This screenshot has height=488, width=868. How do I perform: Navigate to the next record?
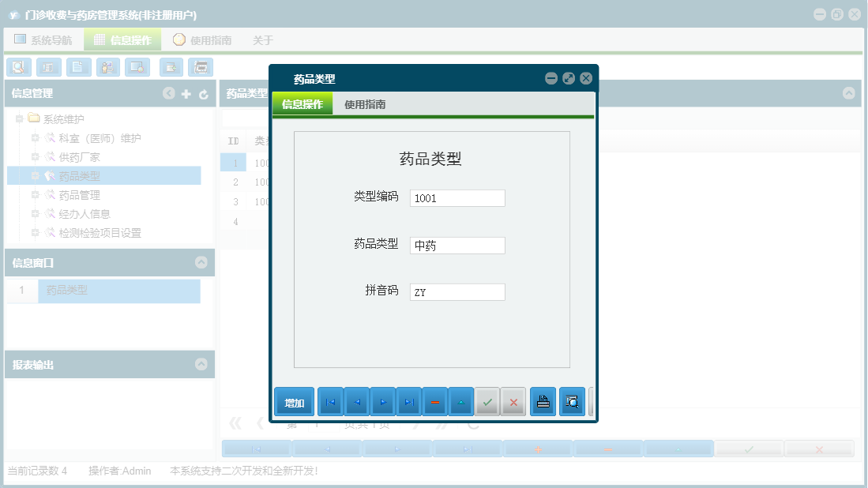coord(383,402)
